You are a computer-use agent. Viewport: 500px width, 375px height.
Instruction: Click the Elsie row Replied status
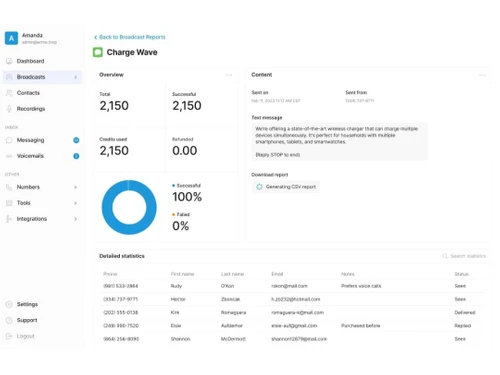[463, 326]
